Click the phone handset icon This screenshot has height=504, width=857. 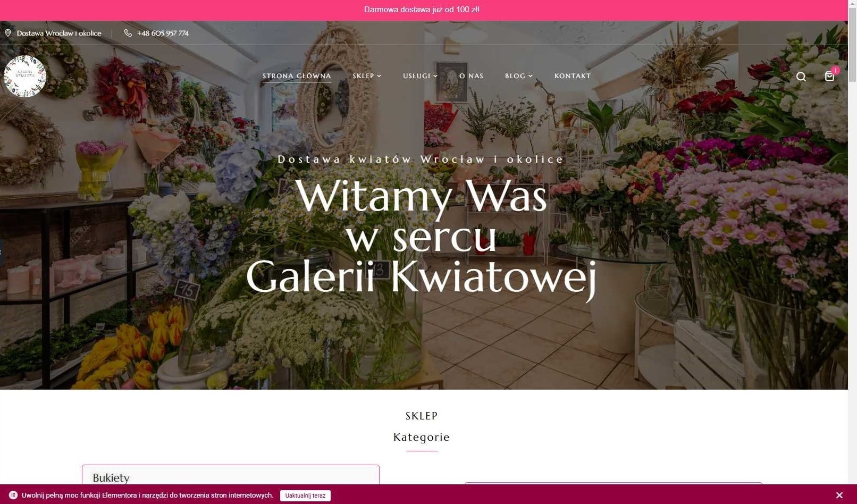pos(128,33)
